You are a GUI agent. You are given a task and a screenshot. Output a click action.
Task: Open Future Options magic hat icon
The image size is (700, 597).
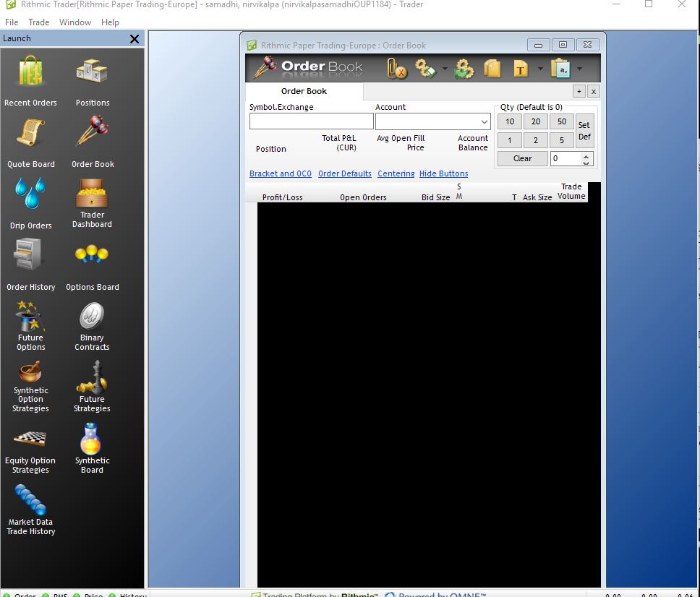(30, 326)
